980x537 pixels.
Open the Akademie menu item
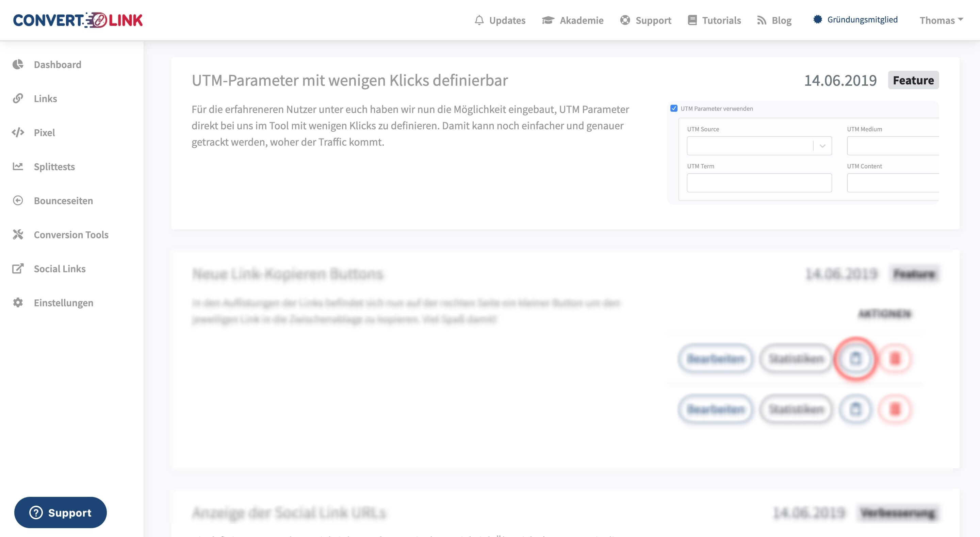573,20
